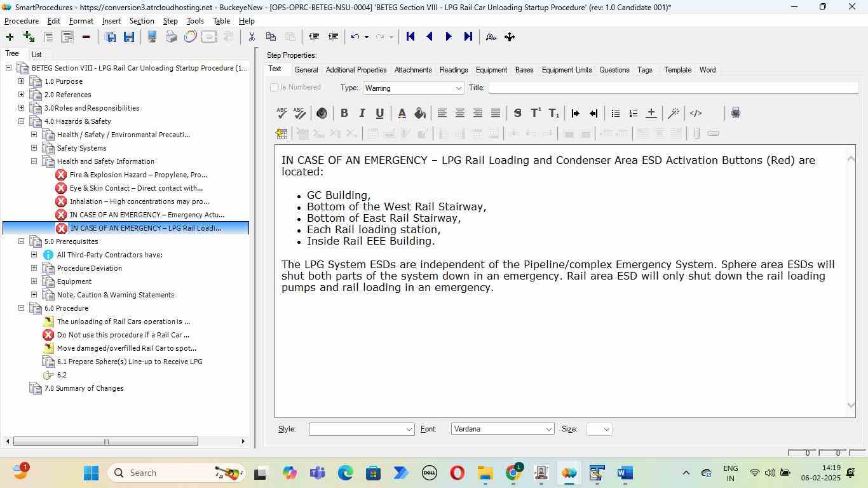The width and height of the screenshot is (868, 488).
Task: Select Procedure Deviation tree item
Action: coord(89,268)
